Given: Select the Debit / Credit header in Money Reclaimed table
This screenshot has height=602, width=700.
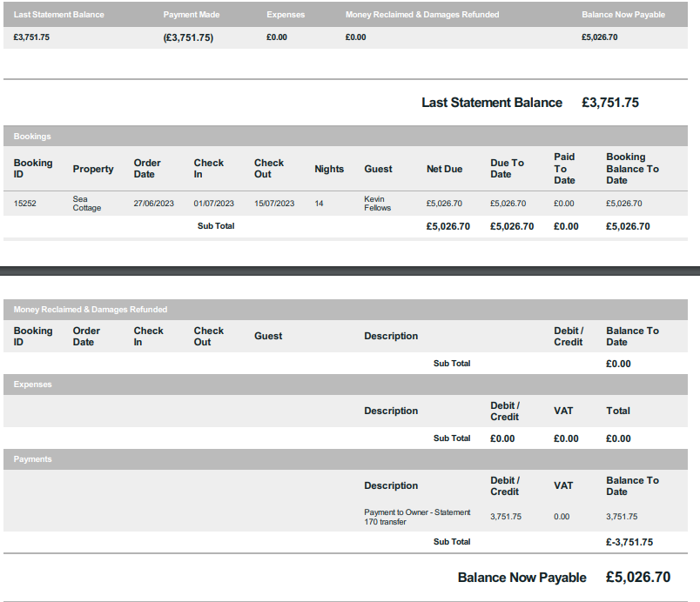Looking at the screenshot, I should point(569,336).
